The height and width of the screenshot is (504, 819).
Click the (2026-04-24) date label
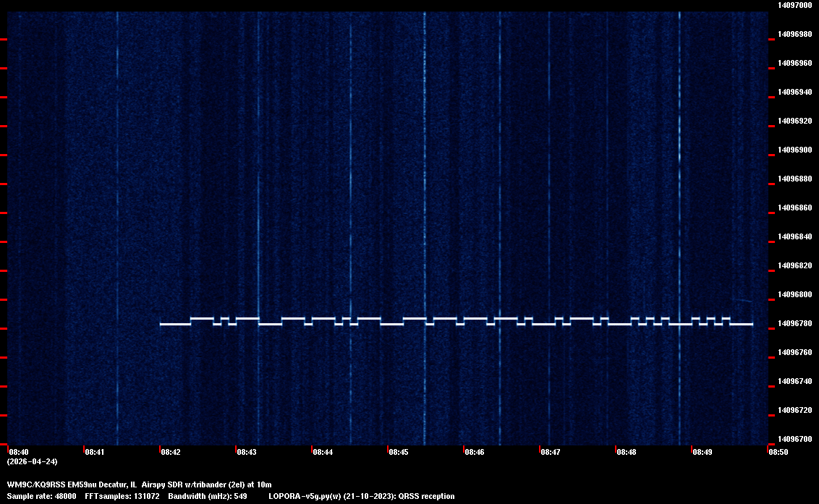pyautogui.click(x=32, y=461)
